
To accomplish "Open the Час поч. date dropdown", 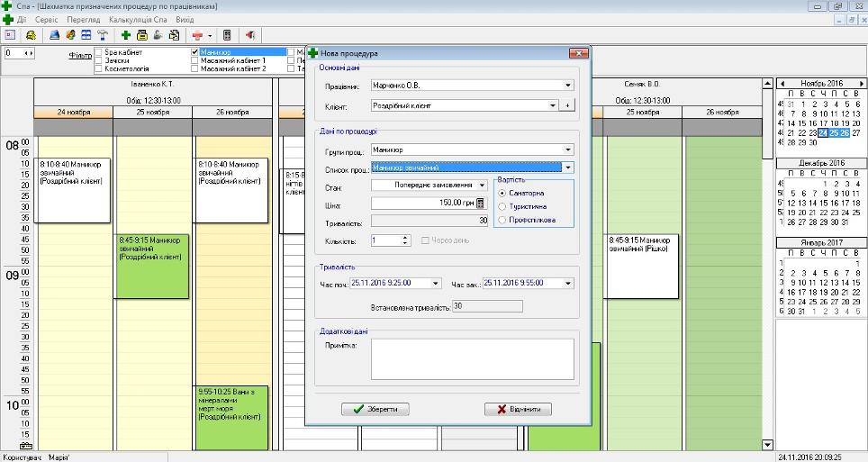I will pos(436,283).
